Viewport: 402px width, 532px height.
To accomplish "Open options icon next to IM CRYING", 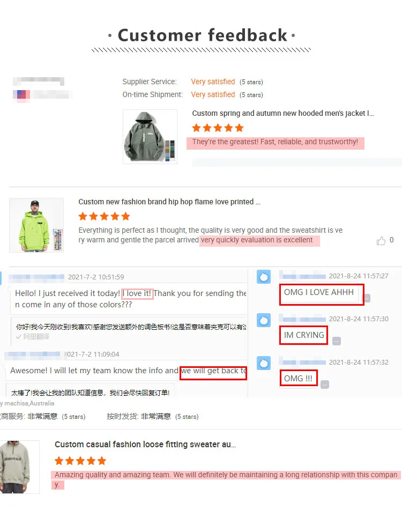I will [x=337, y=341].
